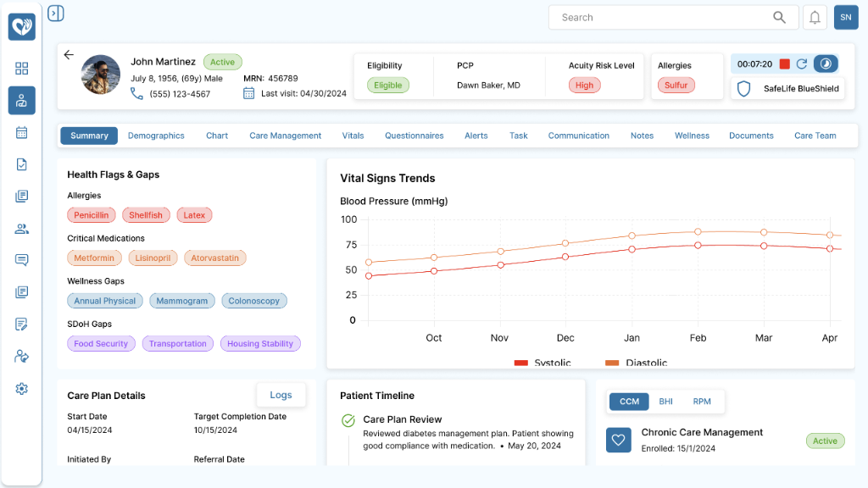Click the Transportation SDoH tag

(x=178, y=344)
